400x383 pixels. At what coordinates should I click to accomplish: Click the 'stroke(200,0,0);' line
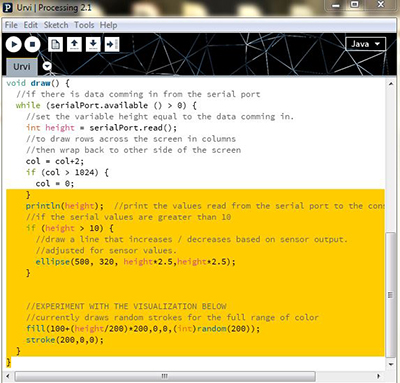[65, 340]
